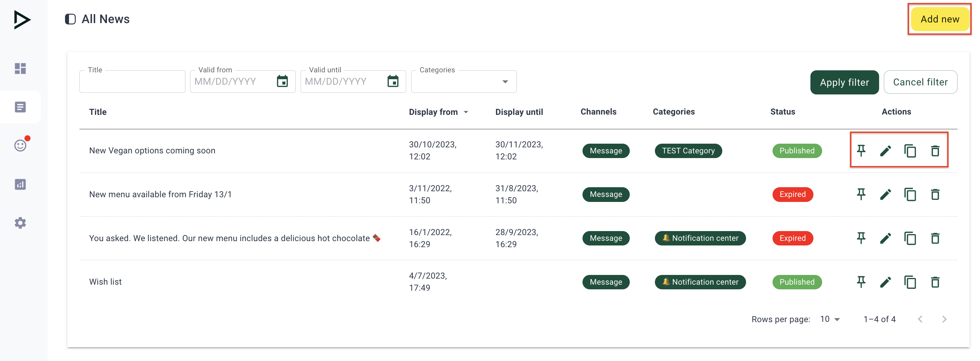Screen dimensions: 980x361
Task: Open the Valid from calendar picker
Action: pyautogui.click(x=282, y=81)
